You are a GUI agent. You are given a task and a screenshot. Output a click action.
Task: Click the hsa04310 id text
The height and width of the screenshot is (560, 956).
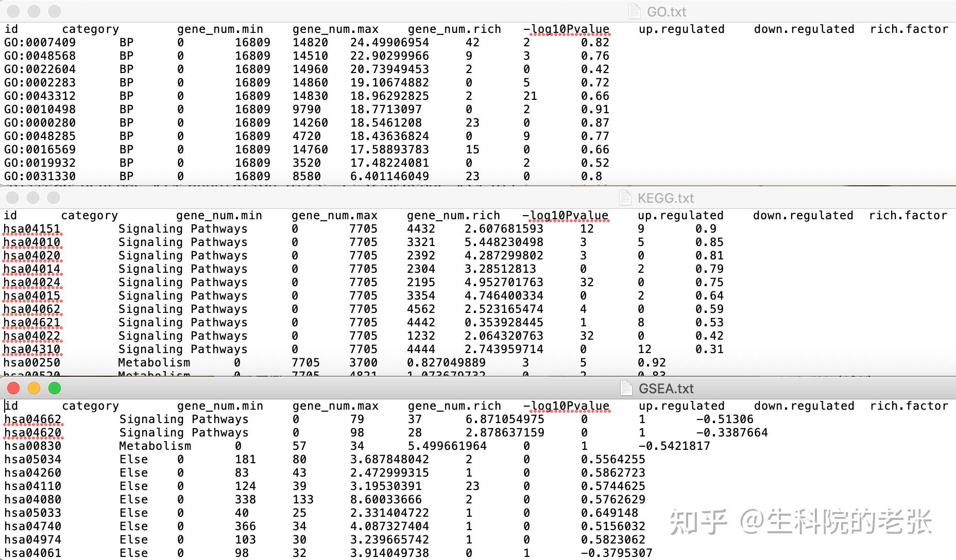32,349
